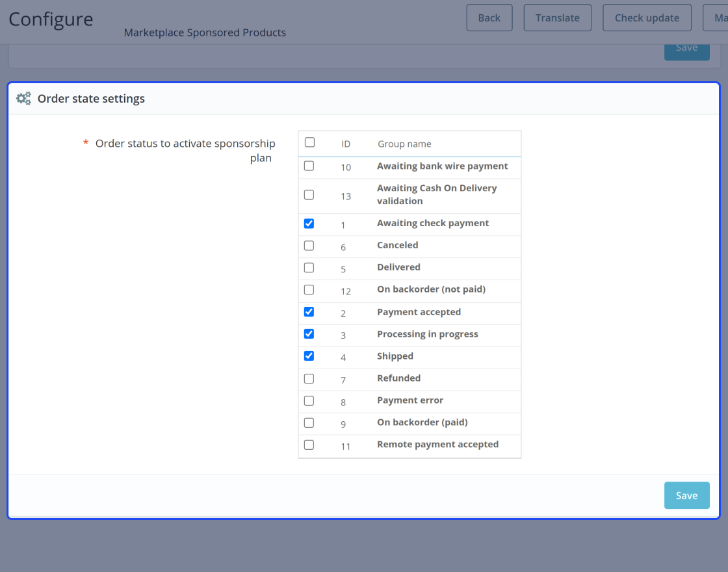Image resolution: width=728 pixels, height=572 pixels.
Task: Tick the Canceled status checkbox
Action: pos(309,246)
